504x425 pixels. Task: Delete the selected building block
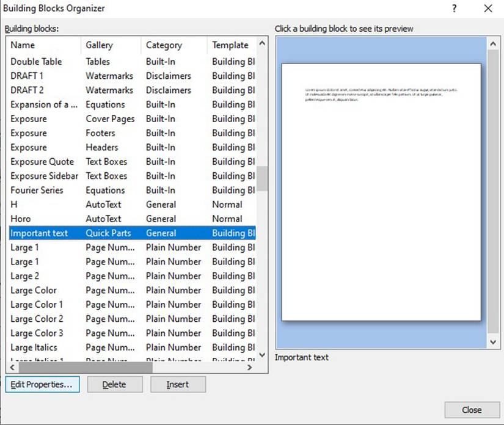pos(115,385)
